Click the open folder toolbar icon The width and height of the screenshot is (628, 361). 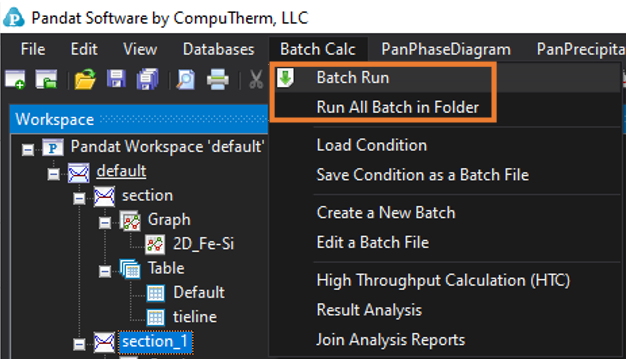point(85,79)
